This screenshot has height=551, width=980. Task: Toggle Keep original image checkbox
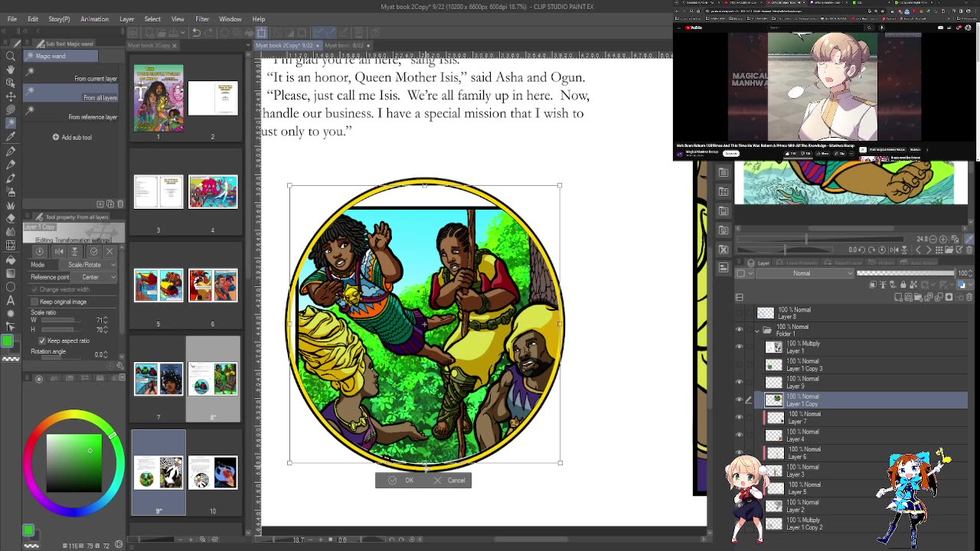coord(34,302)
